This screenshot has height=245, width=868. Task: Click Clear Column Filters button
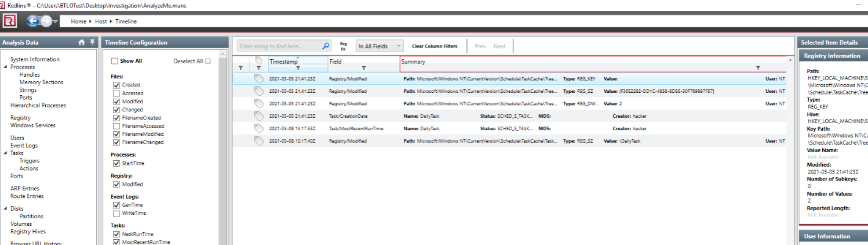coord(434,46)
